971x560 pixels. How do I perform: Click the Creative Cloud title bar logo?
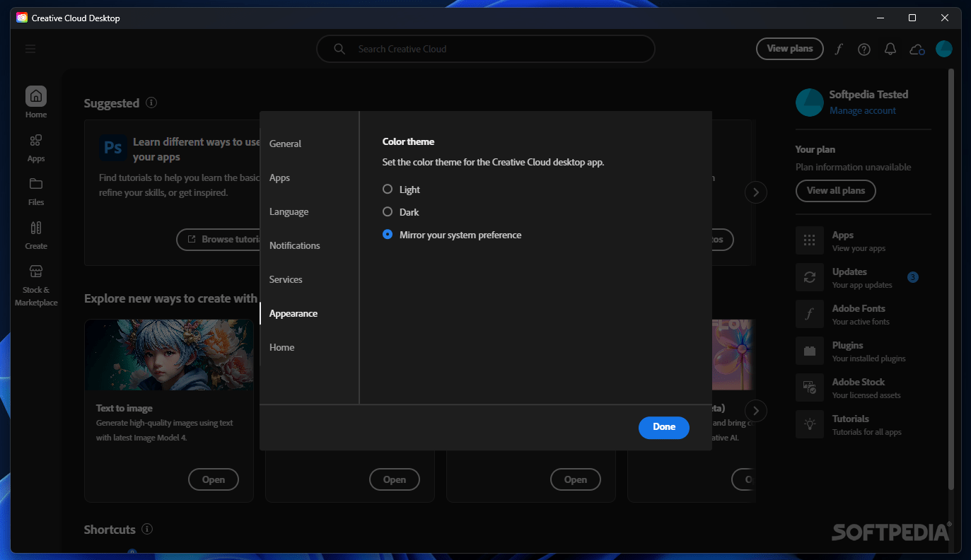(x=22, y=18)
